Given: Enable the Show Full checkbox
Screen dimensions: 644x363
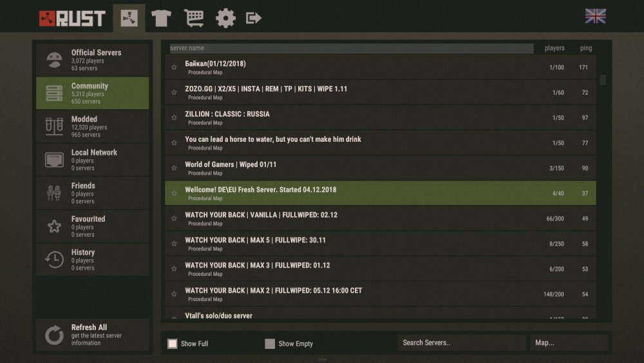Looking at the screenshot, I should click(x=173, y=344).
